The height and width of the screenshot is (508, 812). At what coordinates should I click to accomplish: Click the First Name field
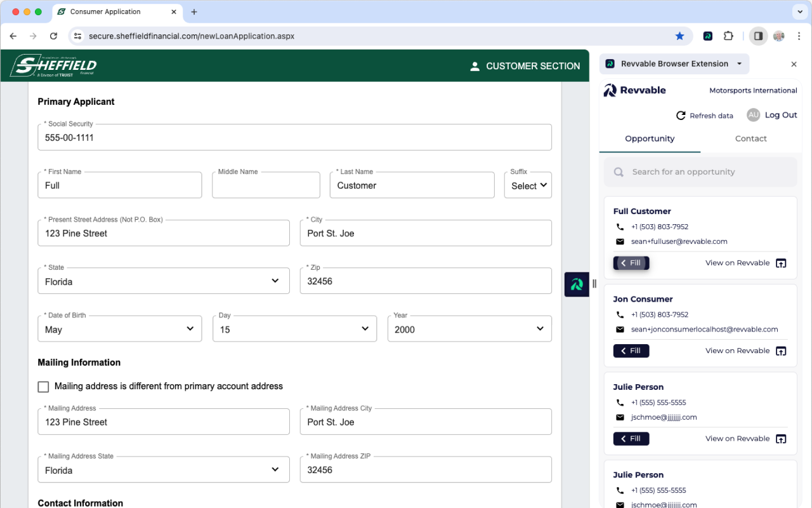120,185
